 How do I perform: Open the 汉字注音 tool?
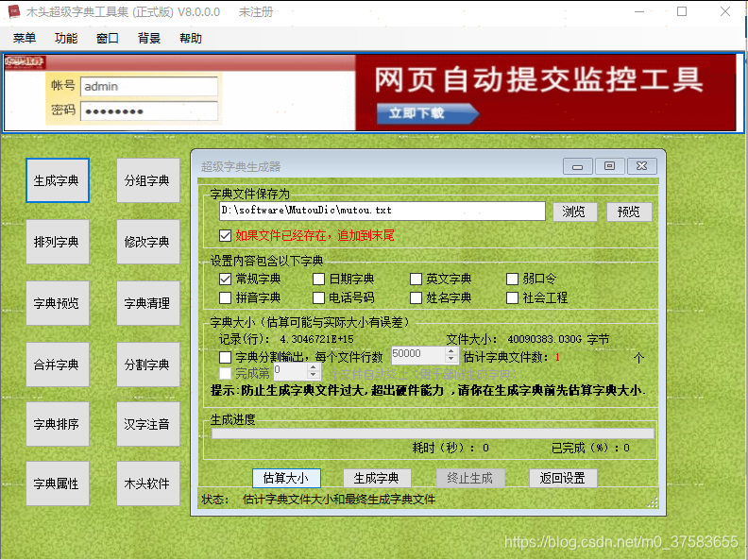click(148, 424)
